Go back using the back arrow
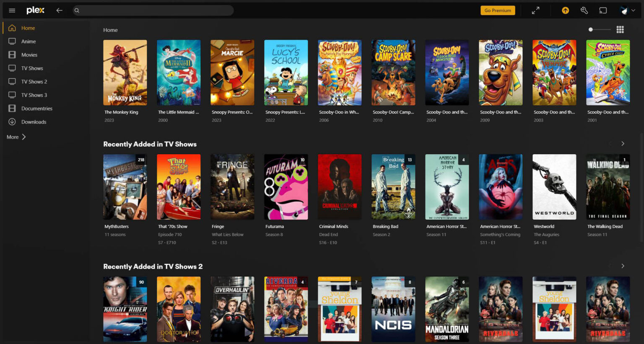This screenshot has height=344, width=644. tap(59, 10)
